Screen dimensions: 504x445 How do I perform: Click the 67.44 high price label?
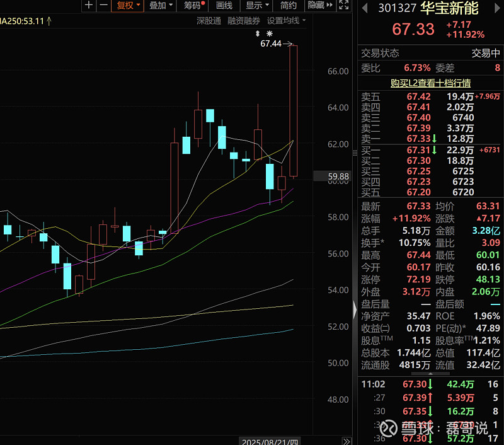271,43
